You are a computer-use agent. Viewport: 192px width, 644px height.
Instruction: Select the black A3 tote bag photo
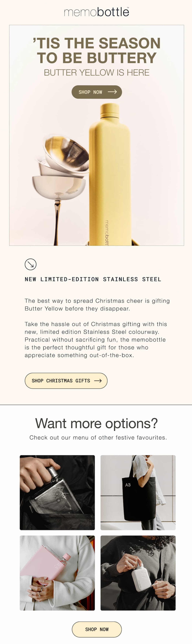point(138,492)
